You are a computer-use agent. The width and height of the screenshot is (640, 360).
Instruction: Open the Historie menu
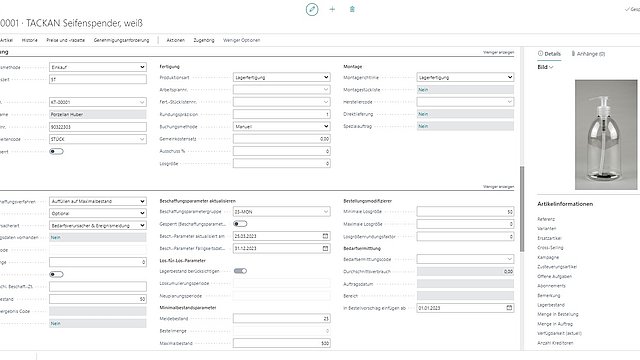point(29,40)
